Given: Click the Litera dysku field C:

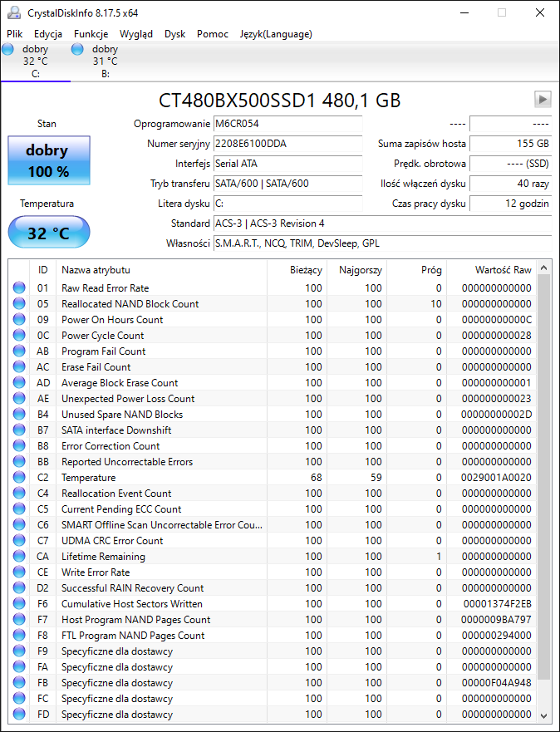Looking at the screenshot, I should click(x=288, y=204).
